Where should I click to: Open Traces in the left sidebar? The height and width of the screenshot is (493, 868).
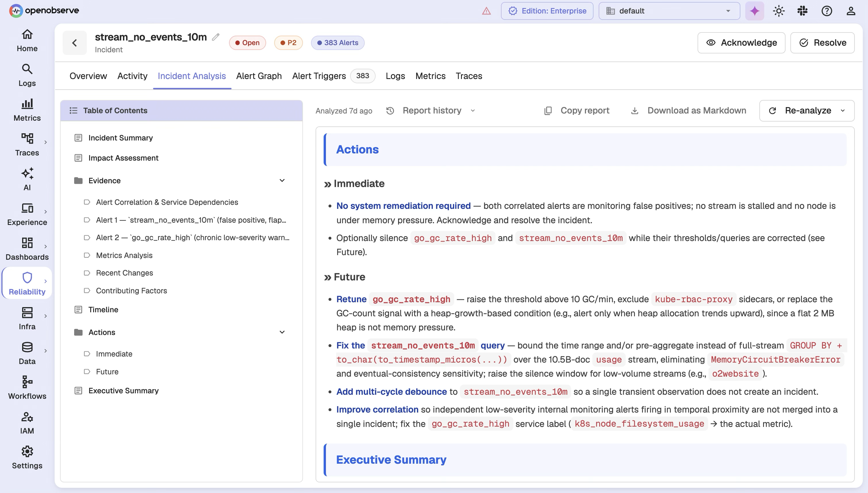click(x=27, y=145)
